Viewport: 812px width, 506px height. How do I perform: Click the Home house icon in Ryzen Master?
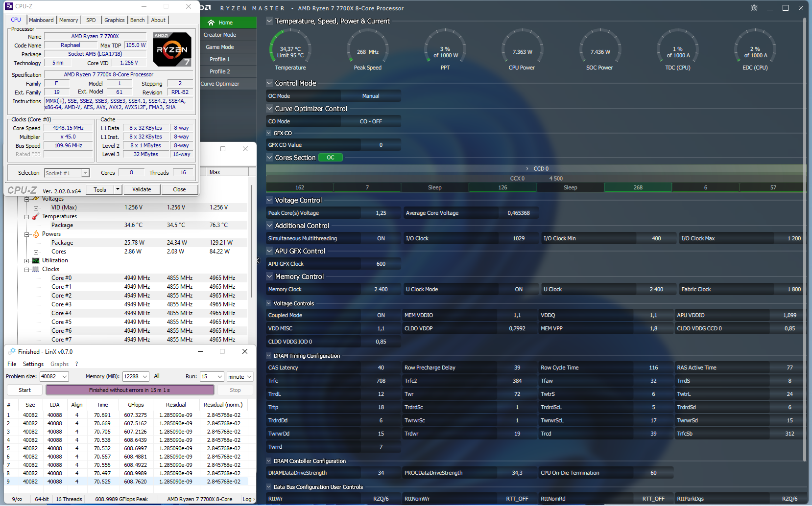tap(211, 23)
